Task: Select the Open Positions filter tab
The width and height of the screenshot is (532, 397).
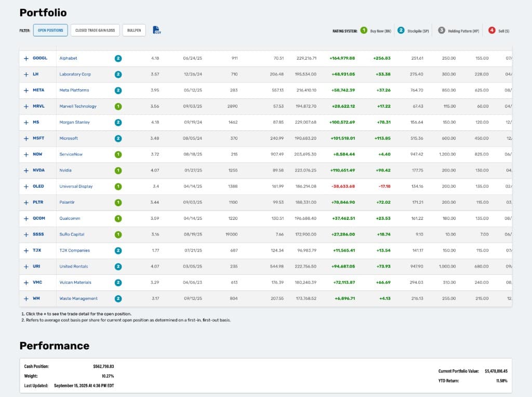Action: click(x=50, y=30)
